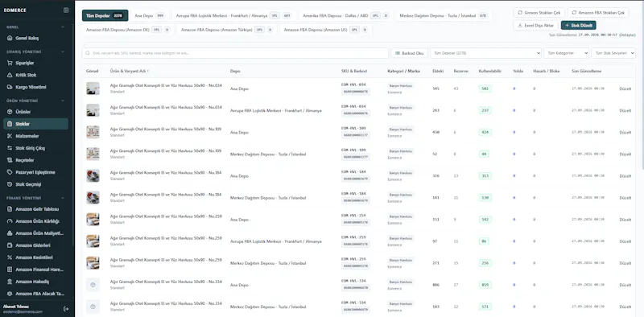Click the Kullanılabilir column header
The width and height of the screenshot is (644, 317).
point(490,71)
